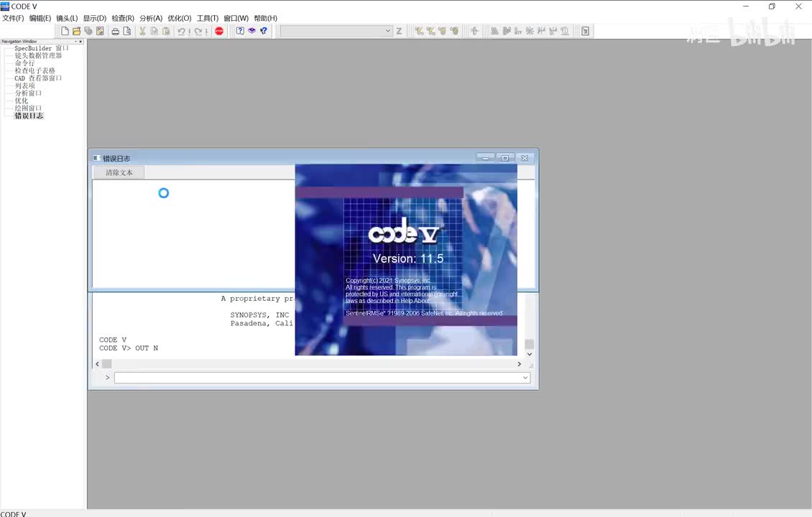Screen dimensions: 812x517
Task: Select 绘图窗口 in navigation tree
Action: click(x=28, y=108)
